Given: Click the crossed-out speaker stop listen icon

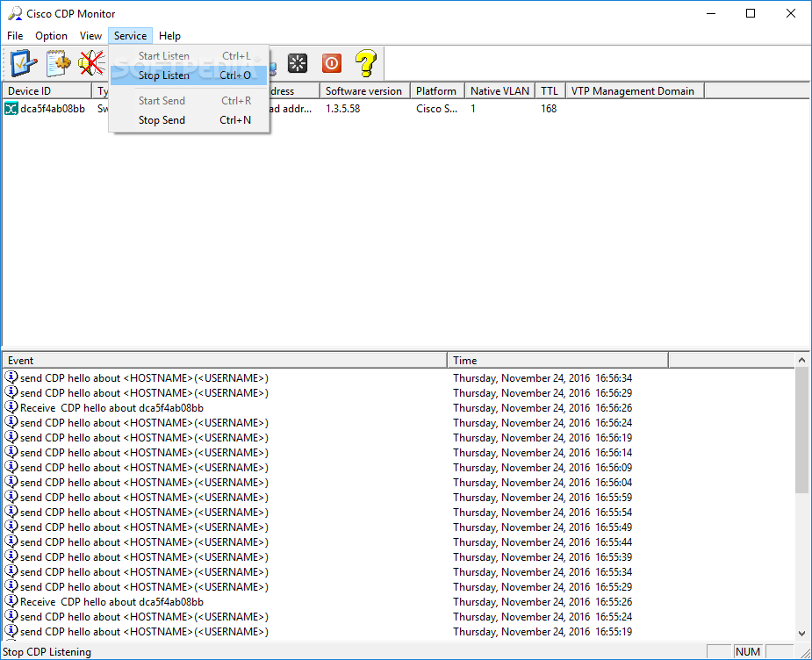Looking at the screenshot, I should tap(92, 63).
